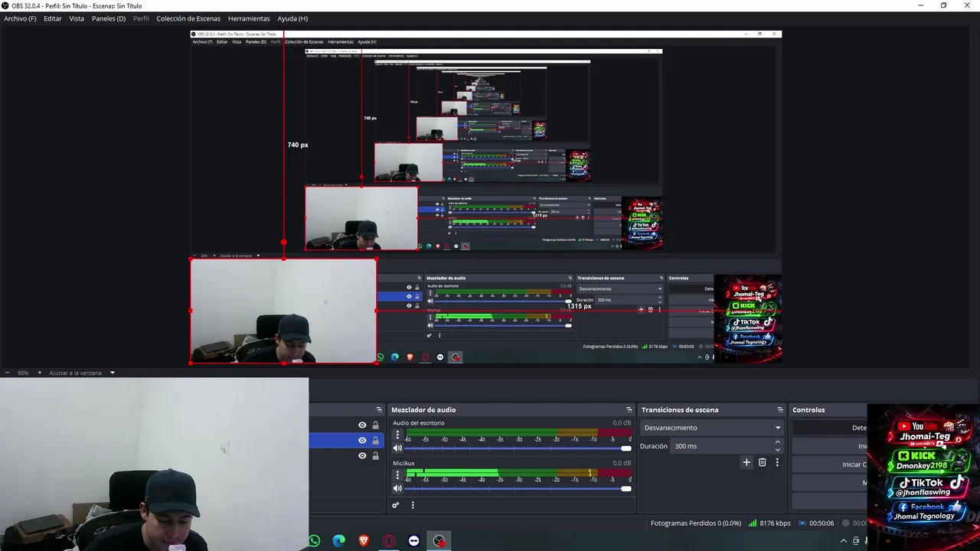Zoom out the preview with the minus button
980x551 pixels.
point(8,373)
